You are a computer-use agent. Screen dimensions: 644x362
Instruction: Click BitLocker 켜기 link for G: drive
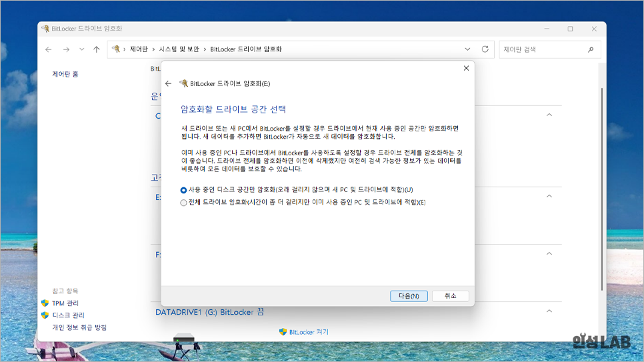[309, 332]
